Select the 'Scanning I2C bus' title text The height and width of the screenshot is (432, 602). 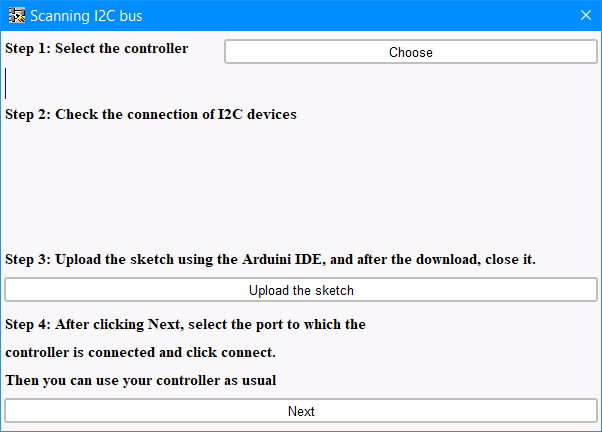pos(86,16)
